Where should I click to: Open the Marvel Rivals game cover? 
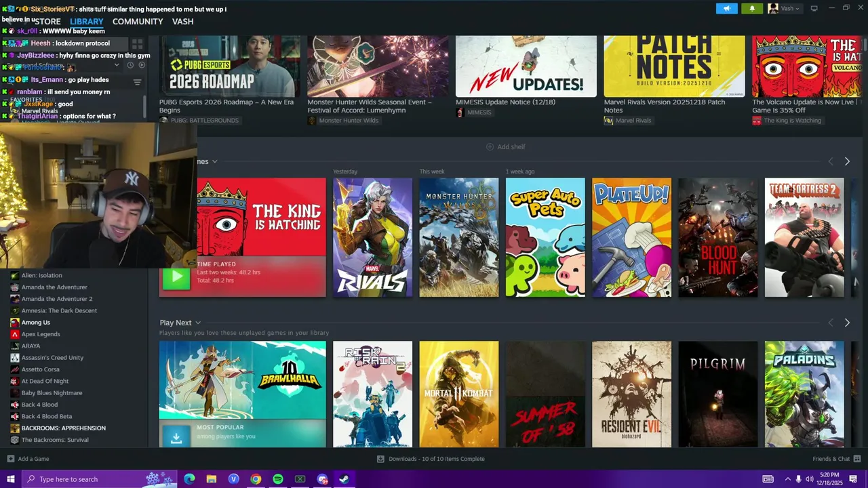coord(372,237)
